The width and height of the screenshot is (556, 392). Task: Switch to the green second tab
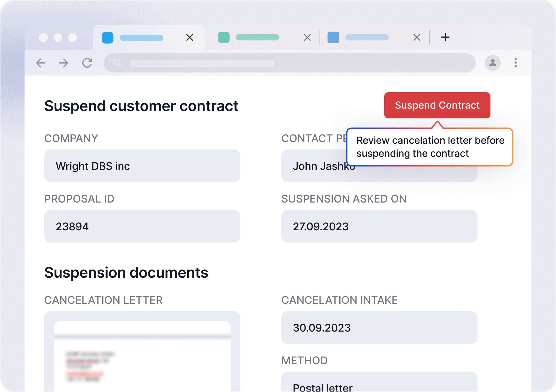(257, 38)
